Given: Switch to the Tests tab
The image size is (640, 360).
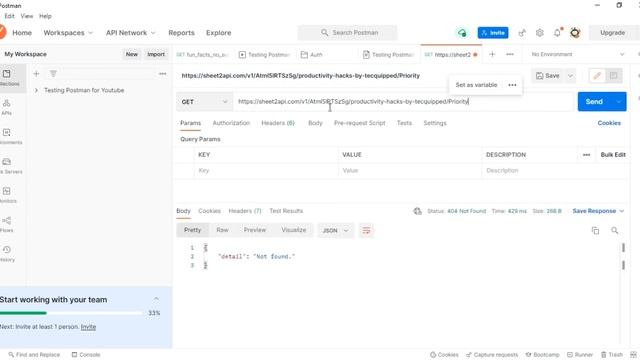Looking at the screenshot, I should pos(404,123).
